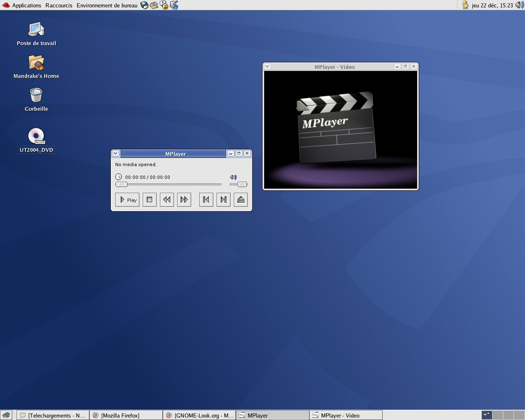Click the show desktop button in bottom panel
This screenshot has width=525, height=420.
point(6,415)
